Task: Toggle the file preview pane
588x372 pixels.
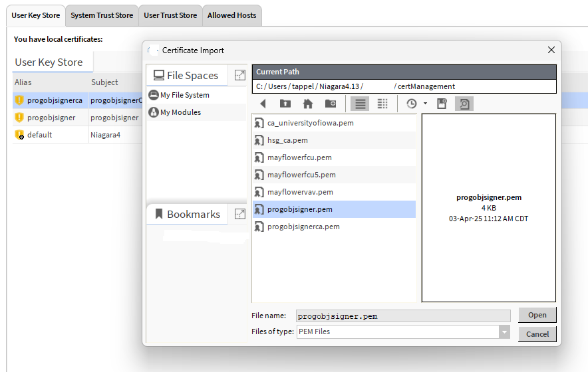Action: coord(464,104)
